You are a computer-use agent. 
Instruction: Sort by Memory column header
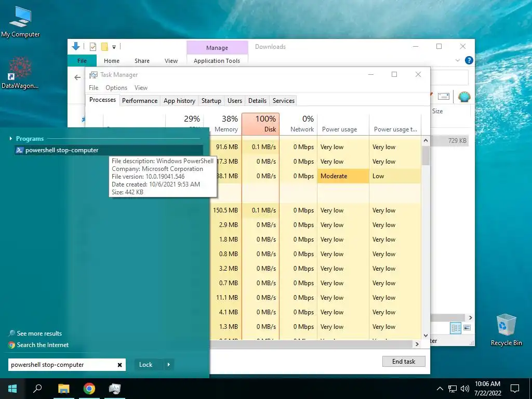tap(222, 124)
